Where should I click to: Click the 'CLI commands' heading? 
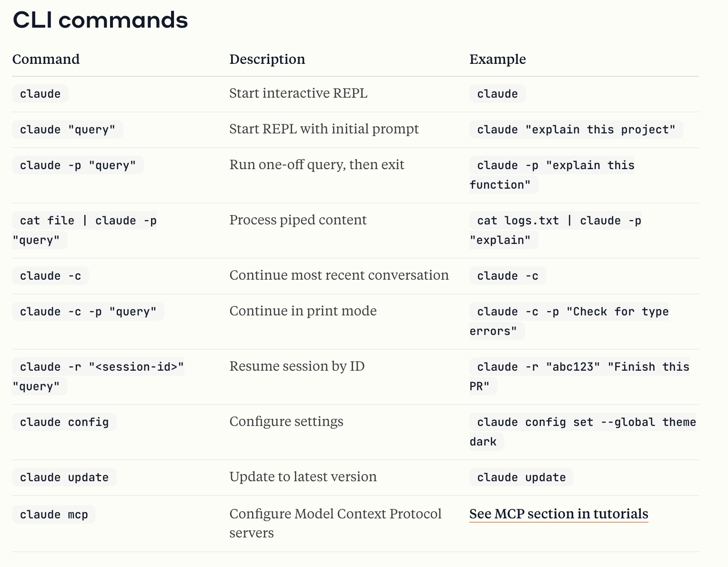[x=100, y=20]
